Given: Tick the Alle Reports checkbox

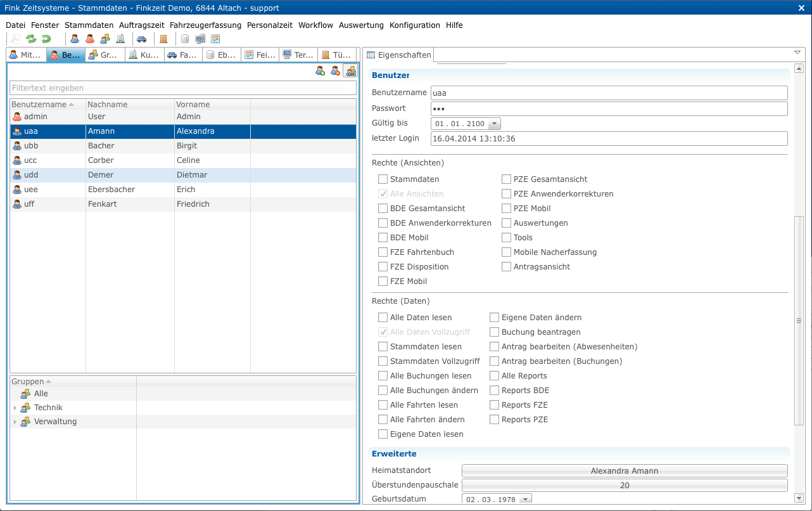Looking at the screenshot, I should tap(494, 376).
